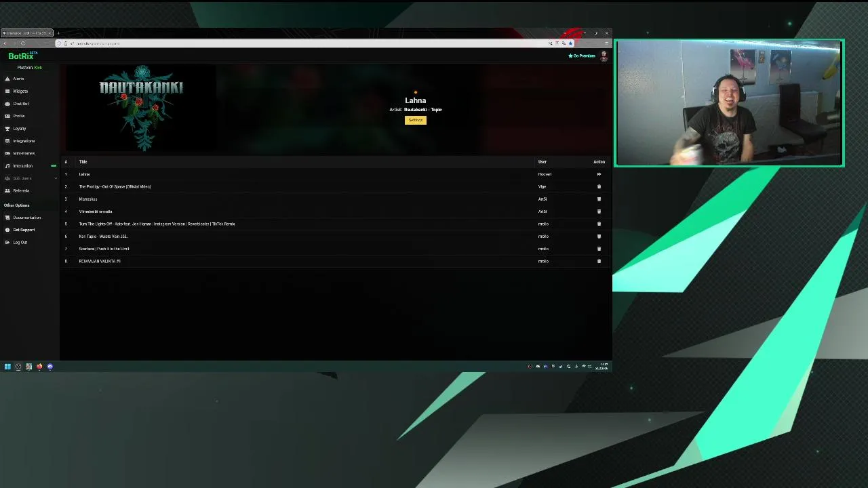Click the Kari Tapio song title
Screen dimensions: 868x488
tap(103, 237)
